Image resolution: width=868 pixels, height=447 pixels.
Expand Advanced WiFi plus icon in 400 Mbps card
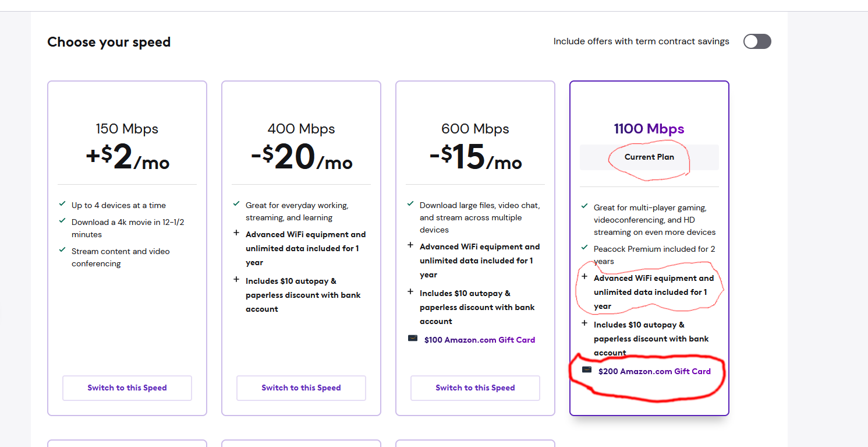pos(236,233)
